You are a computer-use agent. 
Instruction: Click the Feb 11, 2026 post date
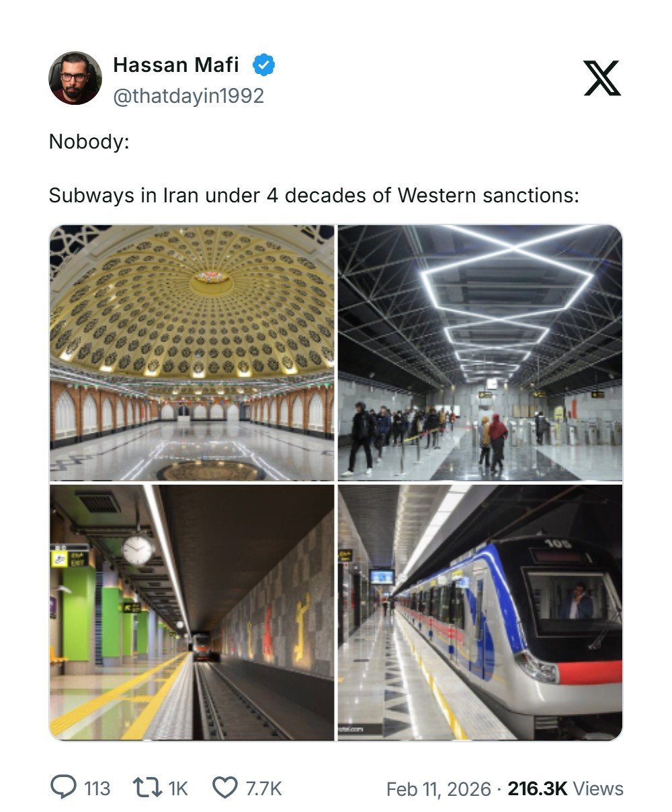click(438, 788)
